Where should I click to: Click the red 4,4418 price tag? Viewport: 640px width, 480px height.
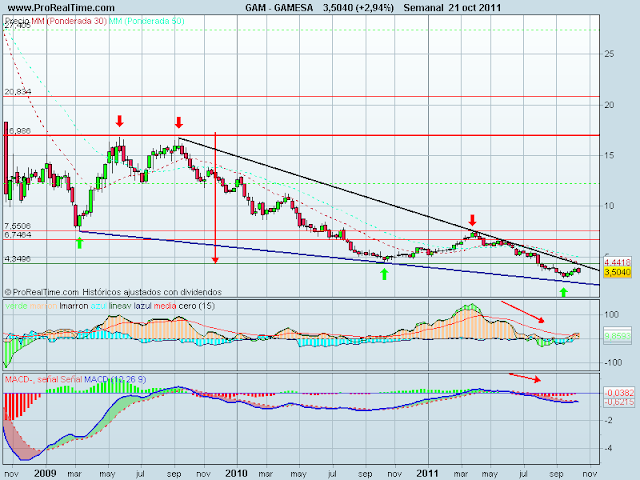(x=618, y=262)
